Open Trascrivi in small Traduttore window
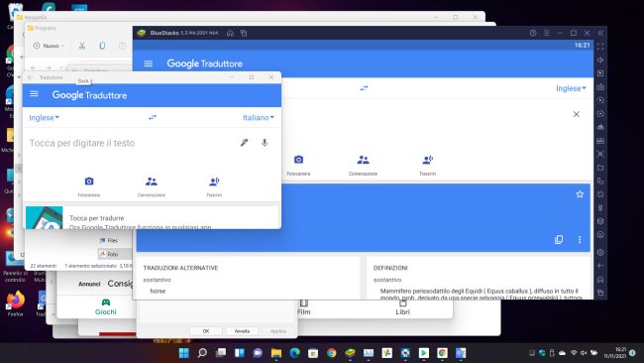 [214, 186]
